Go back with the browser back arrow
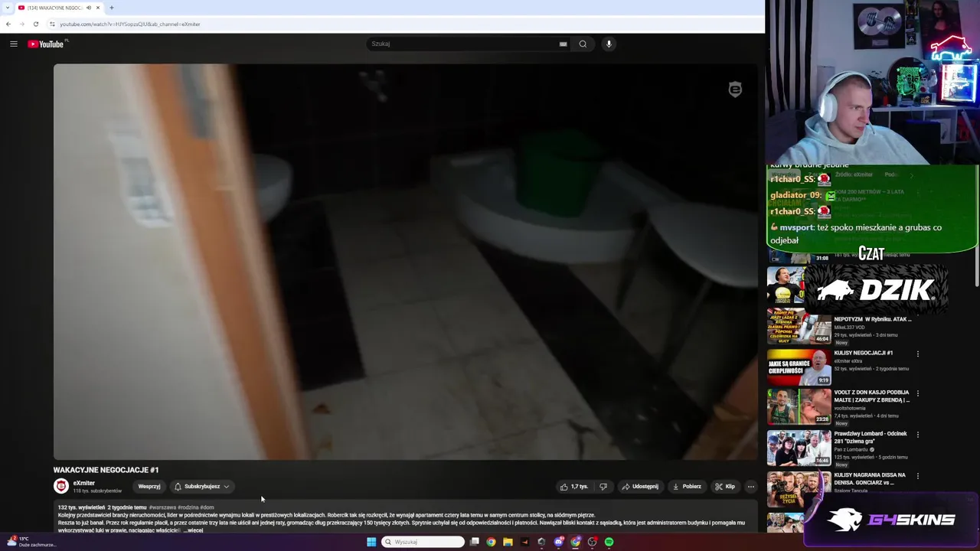 click(x=8, y=24)
